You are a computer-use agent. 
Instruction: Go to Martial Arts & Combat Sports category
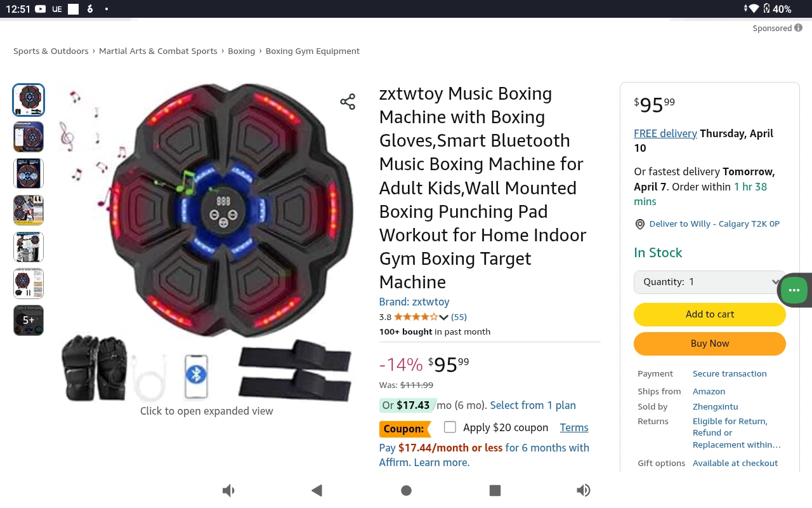[x=158, y=51]
